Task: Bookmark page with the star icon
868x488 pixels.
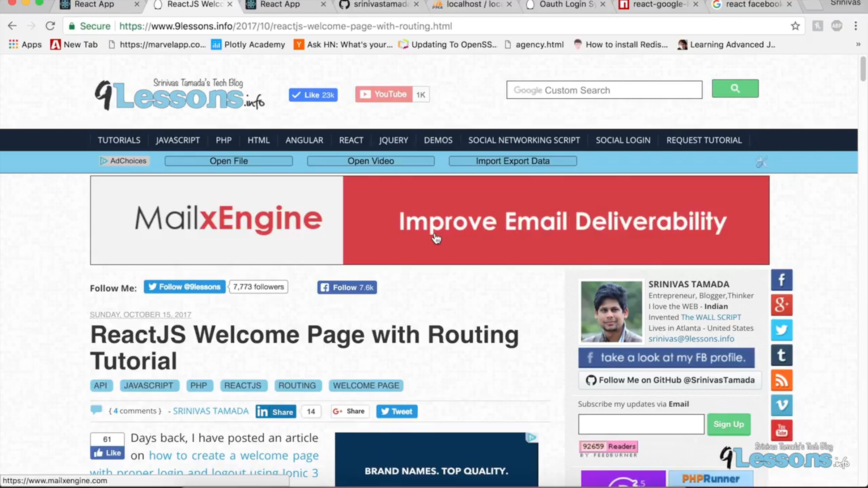Action: 795,26
